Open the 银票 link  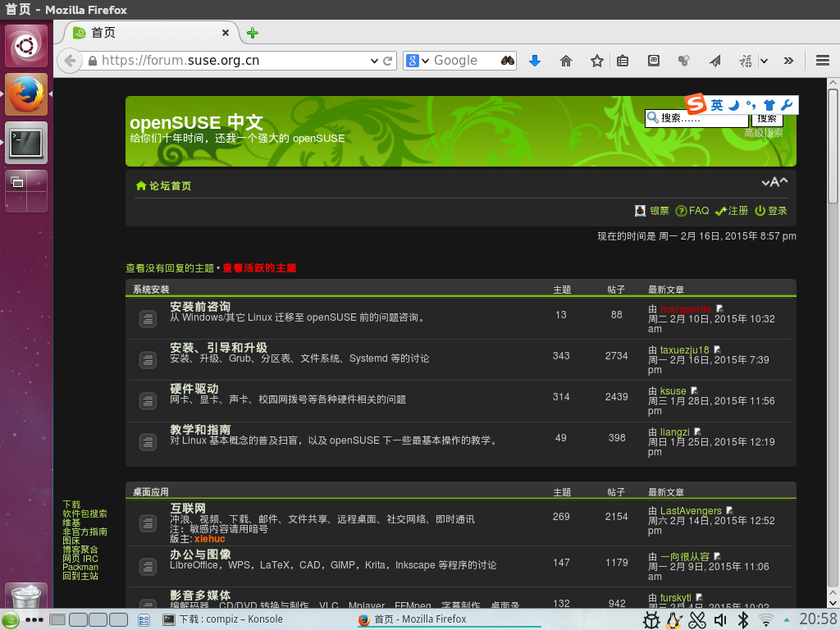pos(659,211)
